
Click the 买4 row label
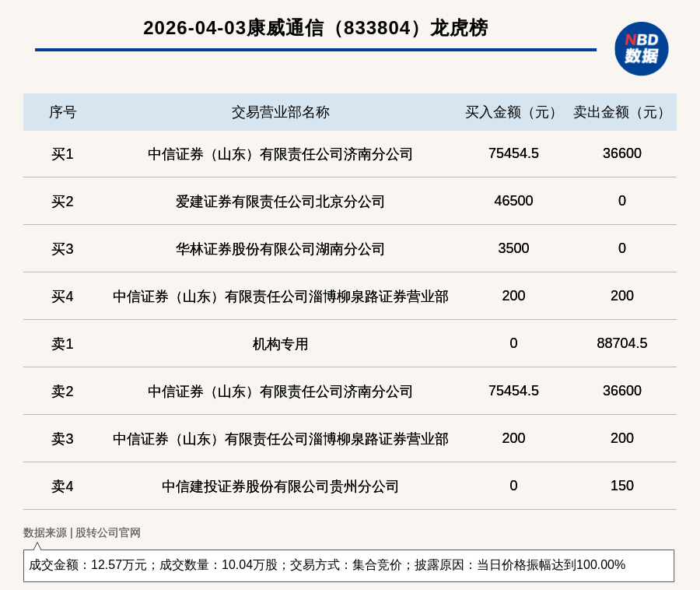pos(62,297)
